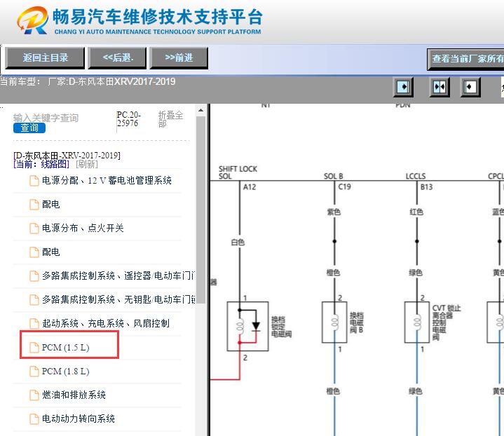Click the 返回主目录 button
This screenshot has width=504, height=436.
tap(45, 58)
